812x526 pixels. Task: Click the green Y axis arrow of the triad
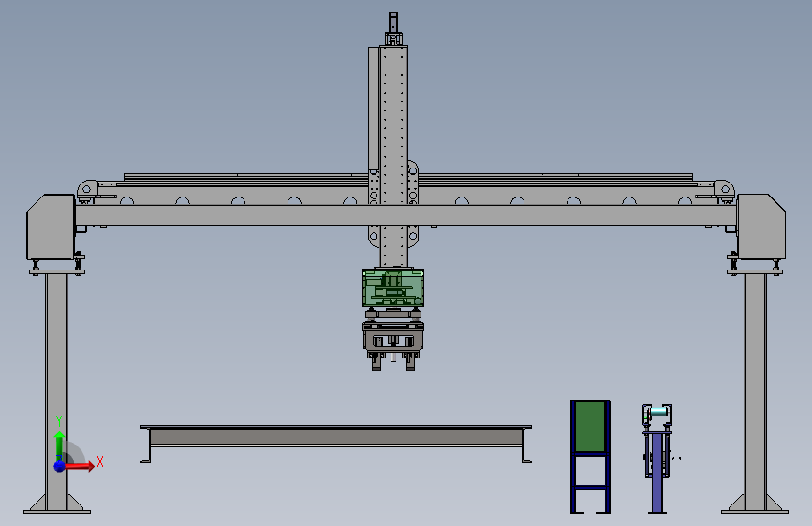[60, 445]
